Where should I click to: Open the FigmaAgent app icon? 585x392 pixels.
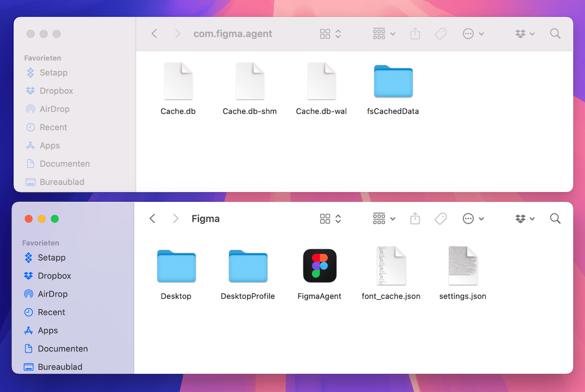click(x=319, y=266)
